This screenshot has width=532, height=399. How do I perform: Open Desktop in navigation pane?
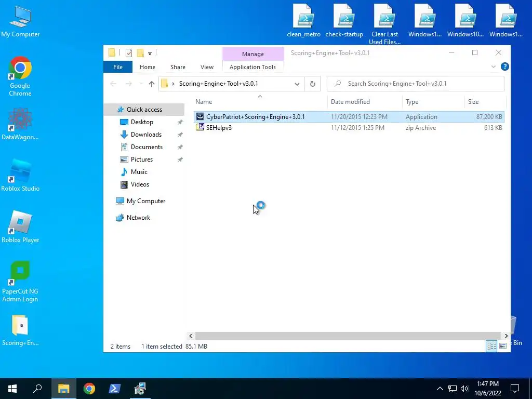click(x=142, y=122)
